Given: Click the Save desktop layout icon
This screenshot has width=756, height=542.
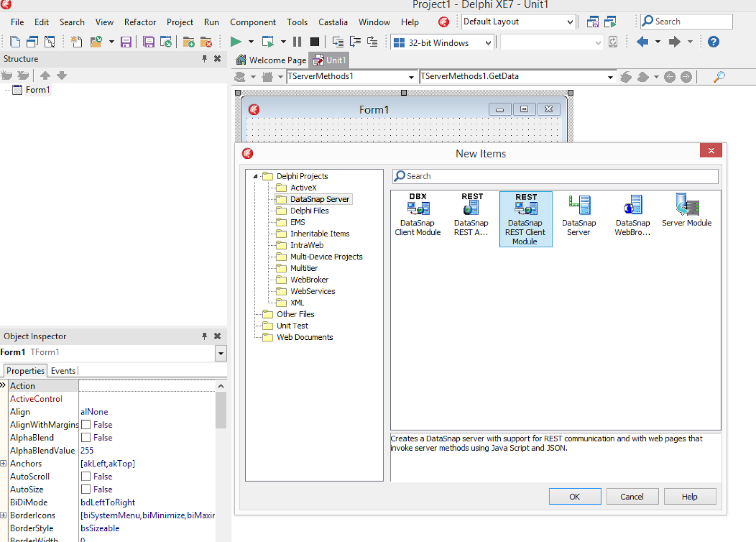Looking at the screenshot, I should click(593, 22).
